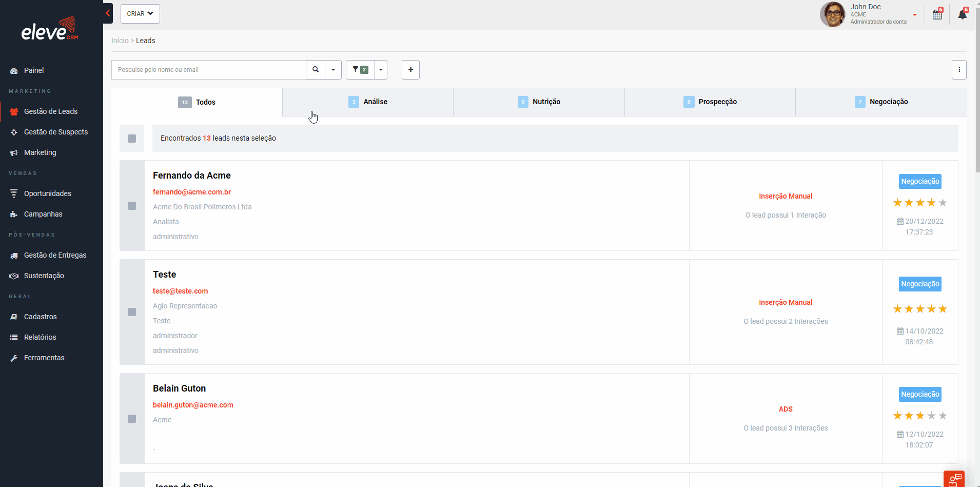Set Belain Guton rating to five stars
This screenshot has width=980, height=487.
943,416
